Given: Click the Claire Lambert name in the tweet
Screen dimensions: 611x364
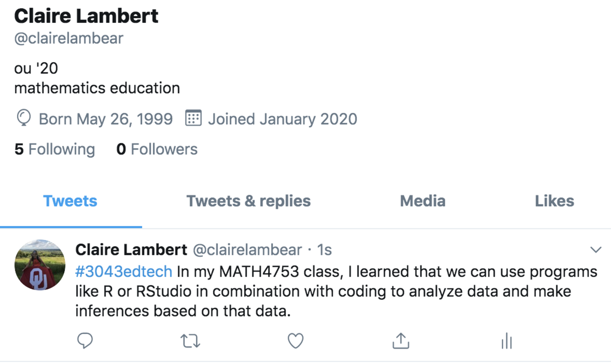Looking at the screenshot, I should pos(131,249).
